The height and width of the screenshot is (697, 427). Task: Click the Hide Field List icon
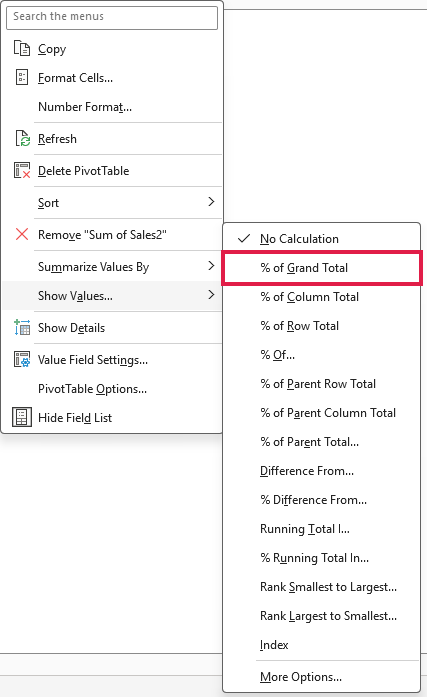pyautogui.click(x=22, y=417)
